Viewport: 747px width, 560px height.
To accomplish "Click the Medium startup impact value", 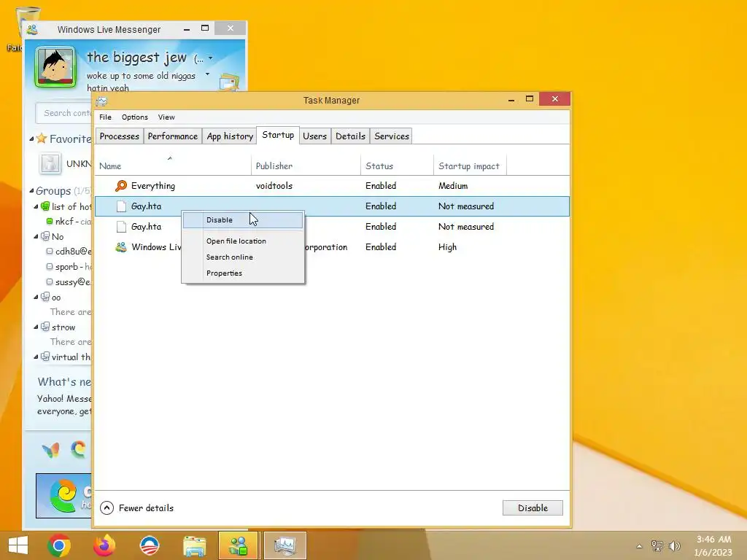I will pos(453,186).
